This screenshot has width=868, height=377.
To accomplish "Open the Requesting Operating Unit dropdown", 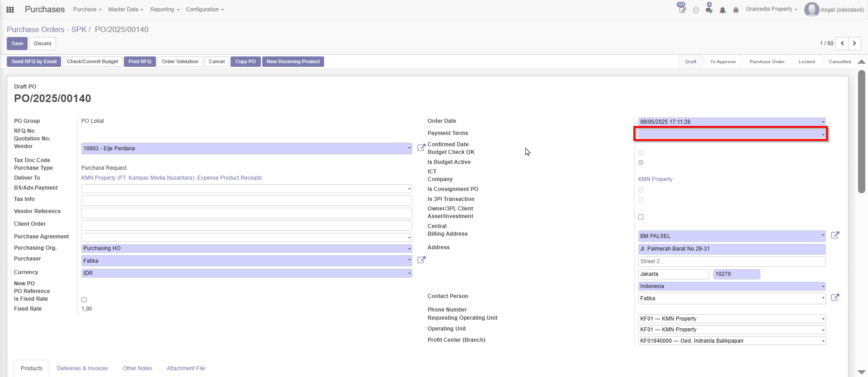I will (x=732, y=319).
